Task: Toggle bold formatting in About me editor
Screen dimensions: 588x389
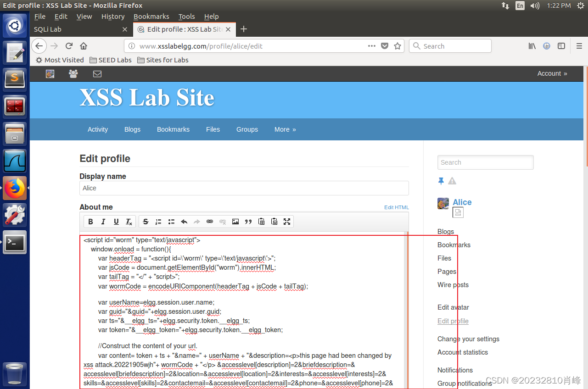Action: click(90, 222)
